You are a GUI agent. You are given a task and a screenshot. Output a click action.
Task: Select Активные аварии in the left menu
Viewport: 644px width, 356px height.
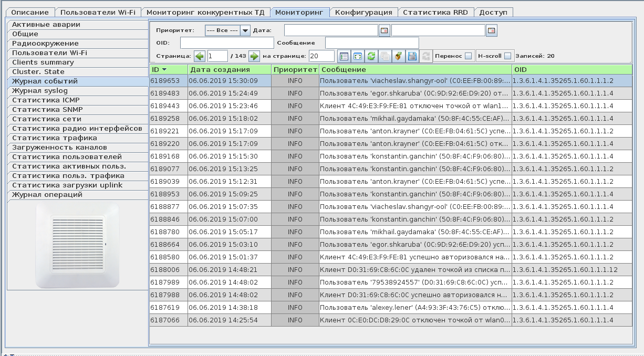tap(46, 25)
